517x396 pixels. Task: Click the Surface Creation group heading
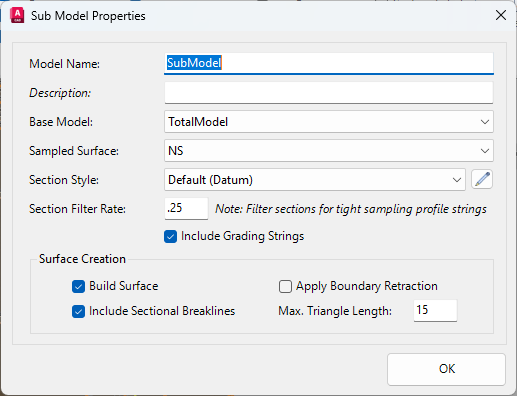pyautogui.click(x=82, y=259)
